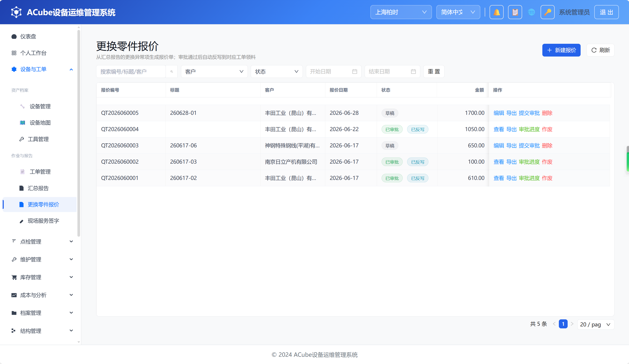
Task: Open the 简体中文 language dropdown
Action: (458, 12)
